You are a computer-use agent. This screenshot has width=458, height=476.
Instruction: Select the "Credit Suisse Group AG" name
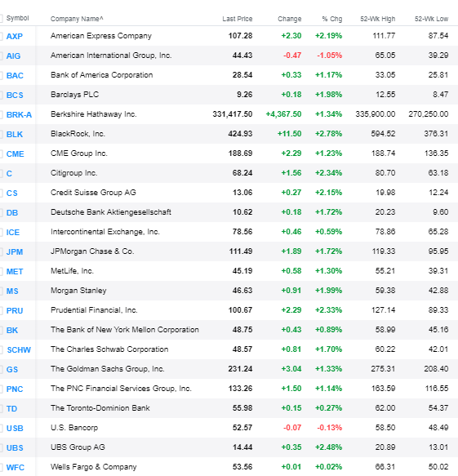pos(93,193)
